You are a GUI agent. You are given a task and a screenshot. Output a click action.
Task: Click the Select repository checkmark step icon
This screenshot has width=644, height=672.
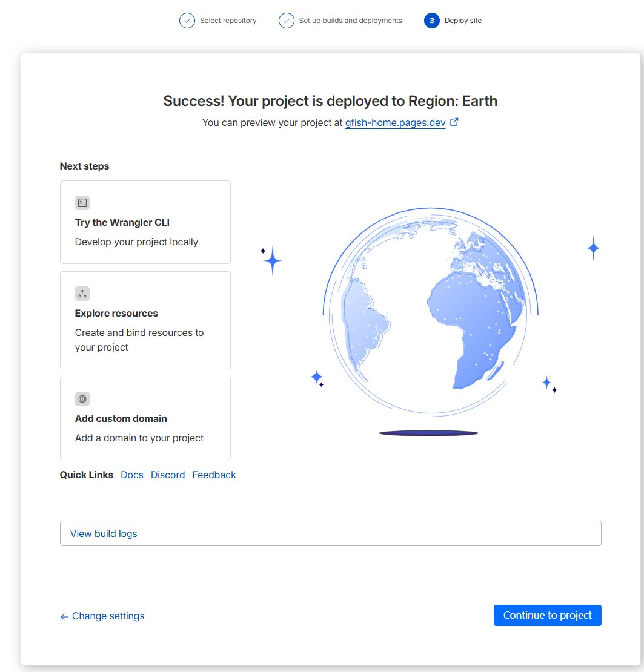pyautogui.click(x=187, y=21)
